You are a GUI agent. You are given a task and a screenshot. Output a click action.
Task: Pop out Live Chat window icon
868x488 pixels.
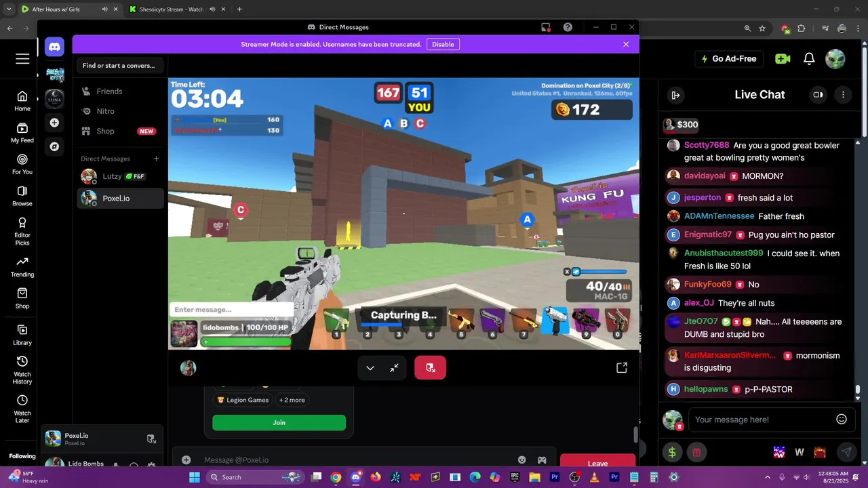pyautogui.click(x=818, y=95)
